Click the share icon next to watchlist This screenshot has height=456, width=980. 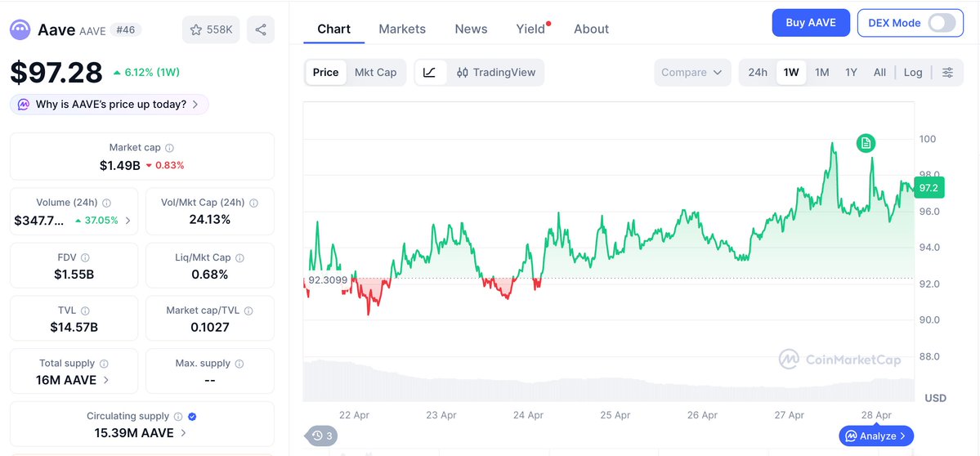point(261,30)
